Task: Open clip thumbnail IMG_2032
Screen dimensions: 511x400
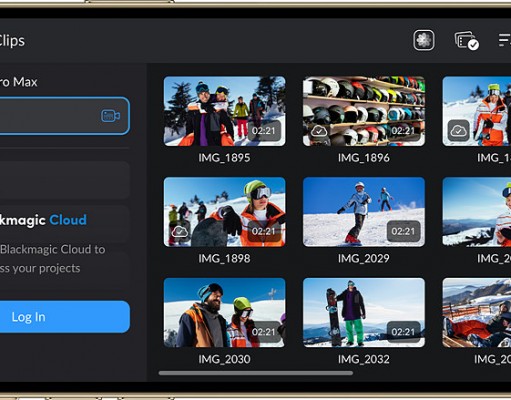Action: click(364, 313)
